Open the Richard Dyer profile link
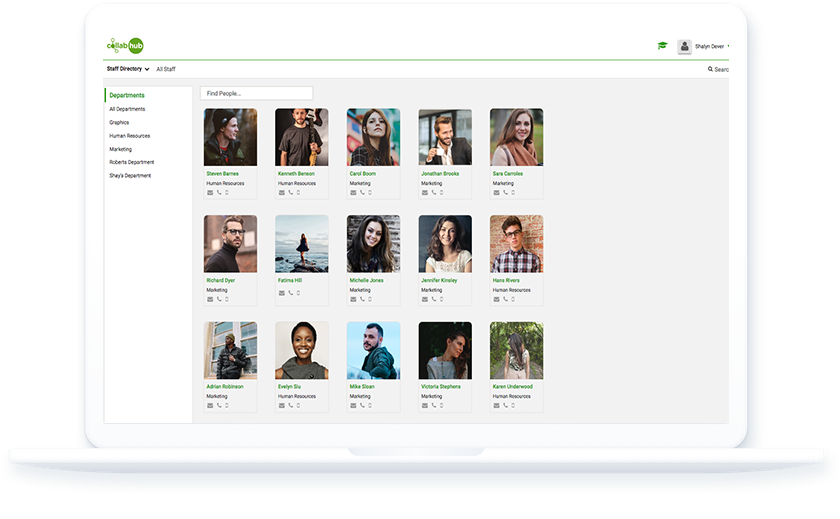The image size is (840, 519). pos(221,281)
